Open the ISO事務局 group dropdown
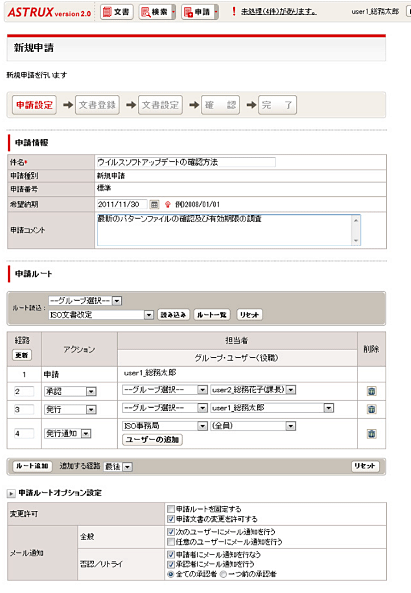The height and width of the screenshot is (593, 411). (x=165, y=426)
